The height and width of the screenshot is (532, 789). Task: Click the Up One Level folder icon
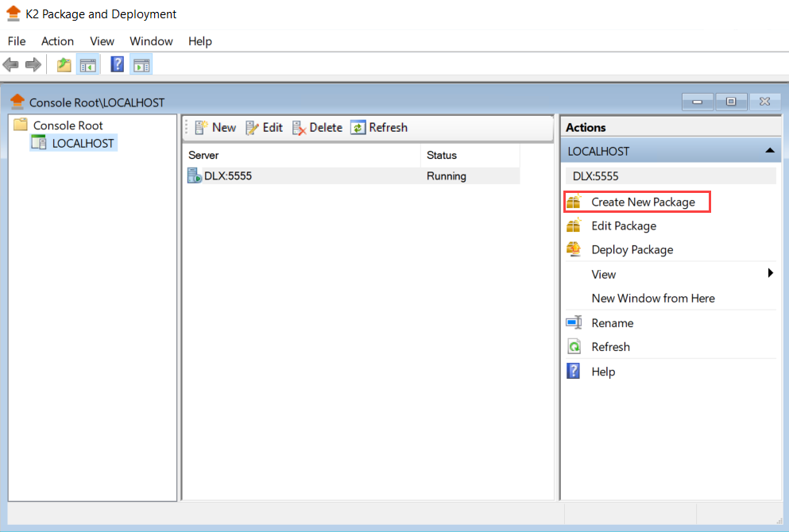[x=64, y=65]
